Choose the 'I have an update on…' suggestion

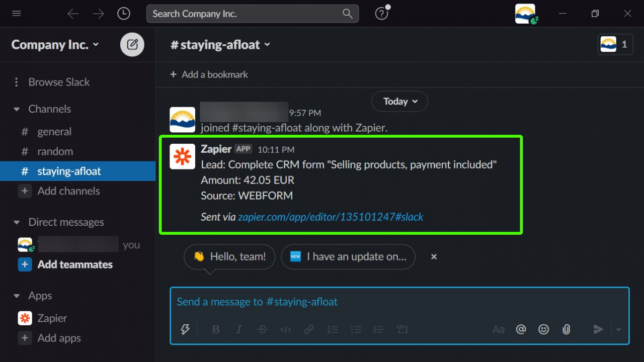click(348, 257)
